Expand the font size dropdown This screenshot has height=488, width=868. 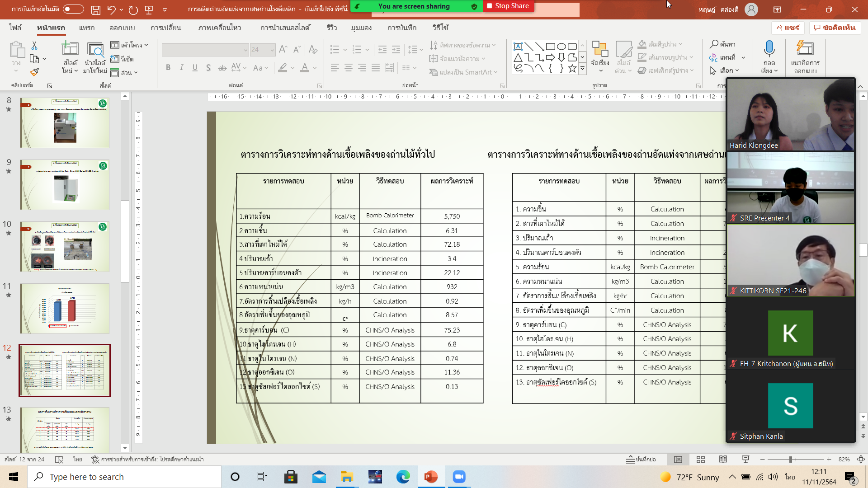[x=272, y=50]
